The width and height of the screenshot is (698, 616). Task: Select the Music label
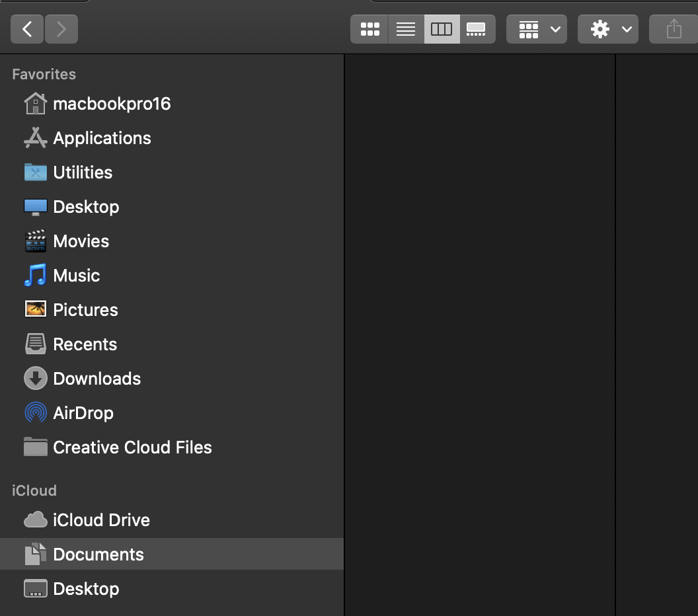coord(77,276)
